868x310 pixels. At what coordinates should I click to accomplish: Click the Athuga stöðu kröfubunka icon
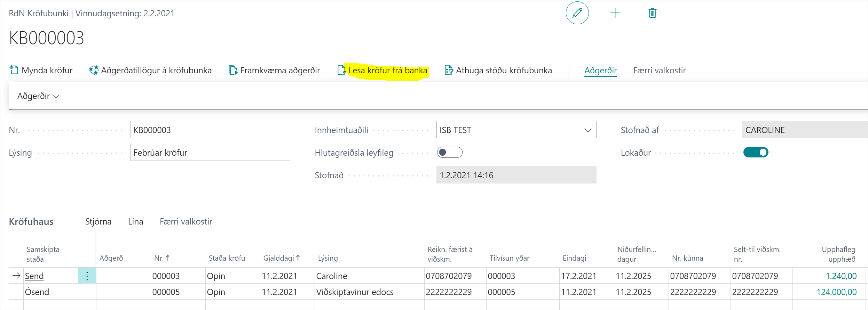(x=449, y=70)
